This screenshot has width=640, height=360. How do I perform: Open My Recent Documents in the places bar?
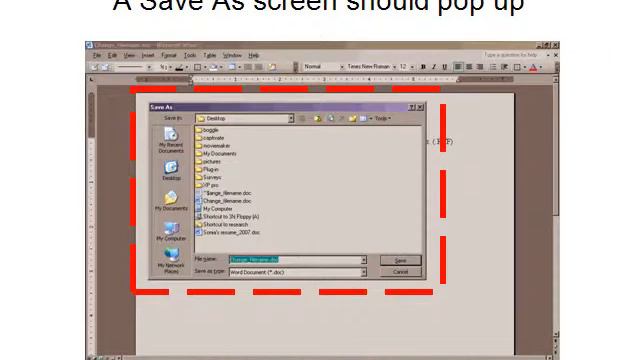tap(171, 140)
